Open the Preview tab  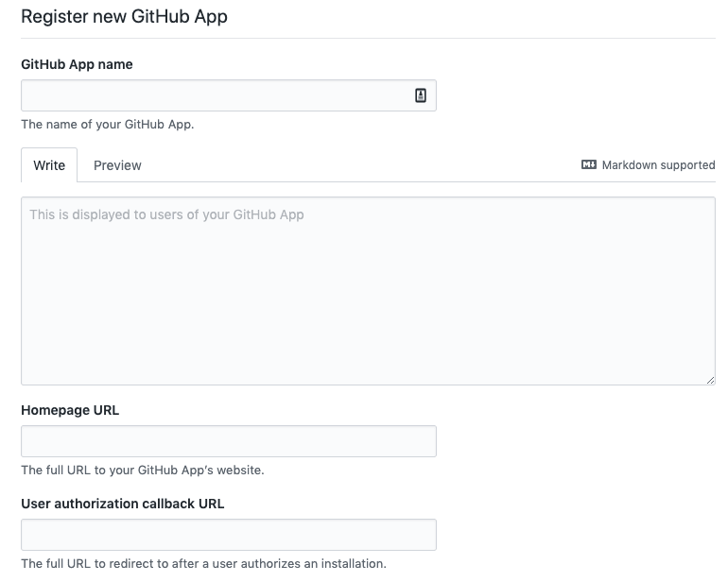click(x=117, y=165)
